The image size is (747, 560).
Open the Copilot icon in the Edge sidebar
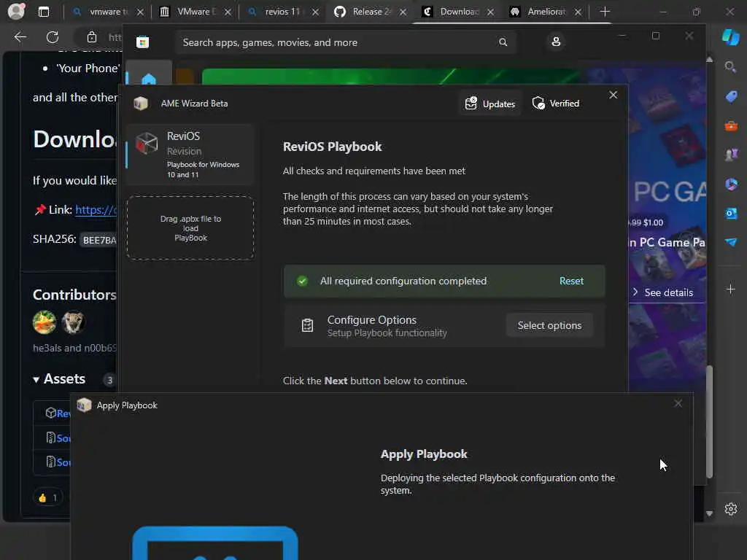[x=730, y=37]
